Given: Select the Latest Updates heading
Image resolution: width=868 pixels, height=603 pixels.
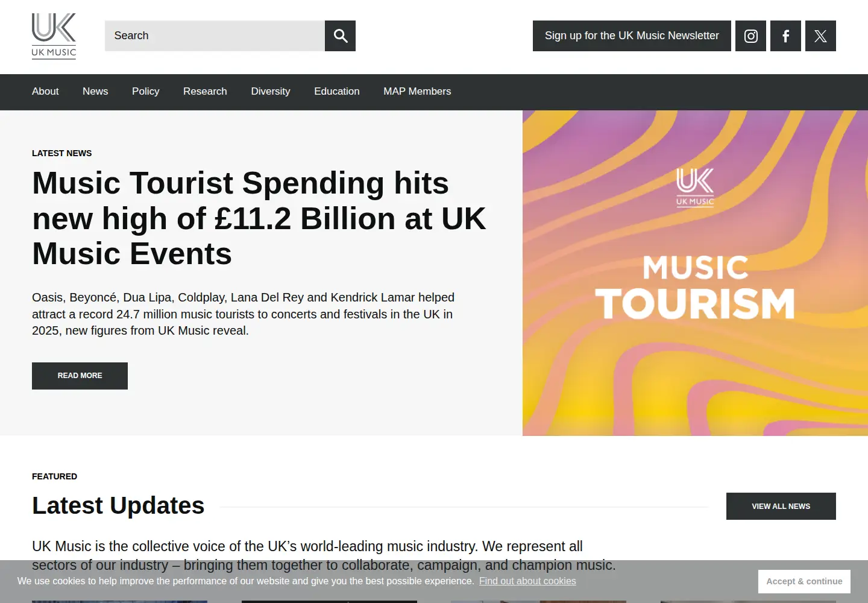Looking at the screenshot, I should 118,506.
